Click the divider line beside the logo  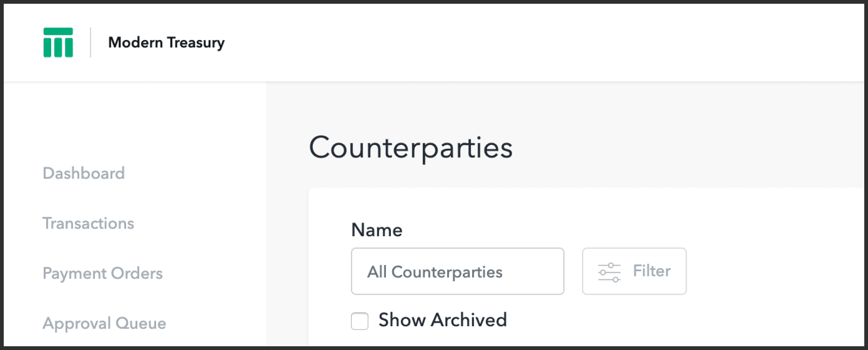90,42
